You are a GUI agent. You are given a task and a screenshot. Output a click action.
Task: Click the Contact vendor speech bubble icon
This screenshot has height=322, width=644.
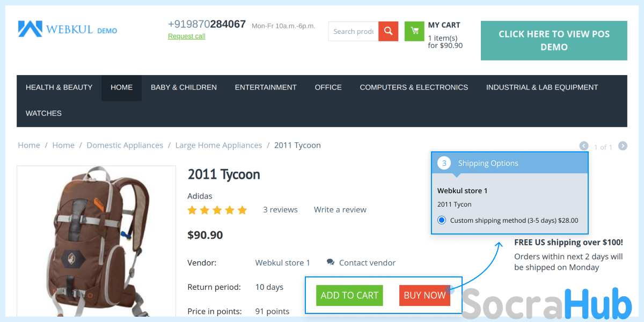(331, 262)
